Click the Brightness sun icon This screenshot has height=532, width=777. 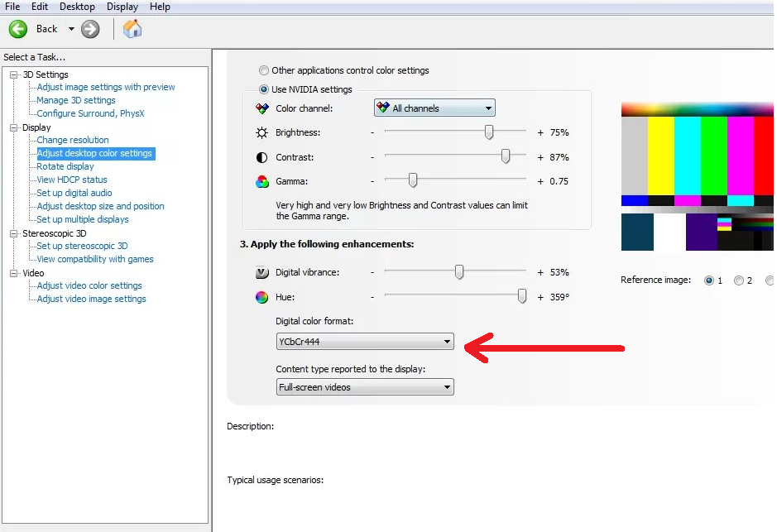(x=261, y=132)
